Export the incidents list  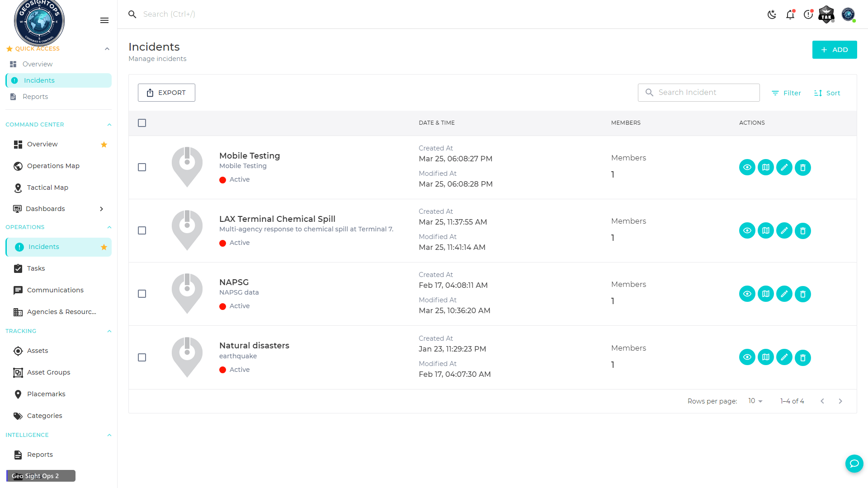pos(166,92)
